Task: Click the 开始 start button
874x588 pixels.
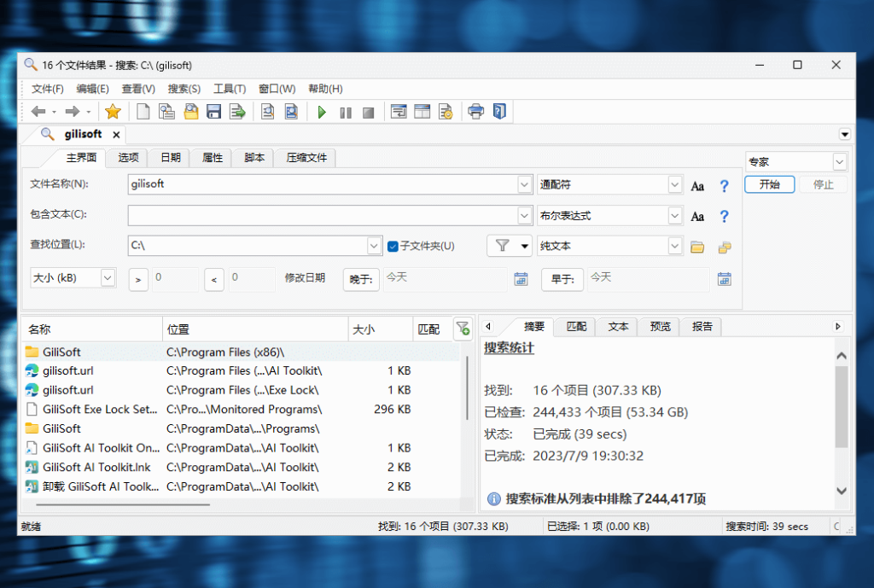Action: point(769,184)
